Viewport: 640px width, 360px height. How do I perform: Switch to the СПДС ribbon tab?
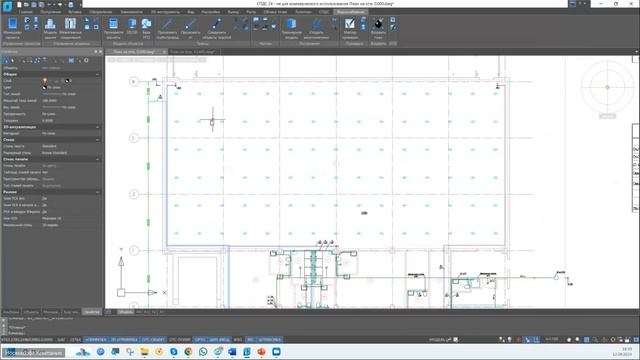click(x=324, y=12)
